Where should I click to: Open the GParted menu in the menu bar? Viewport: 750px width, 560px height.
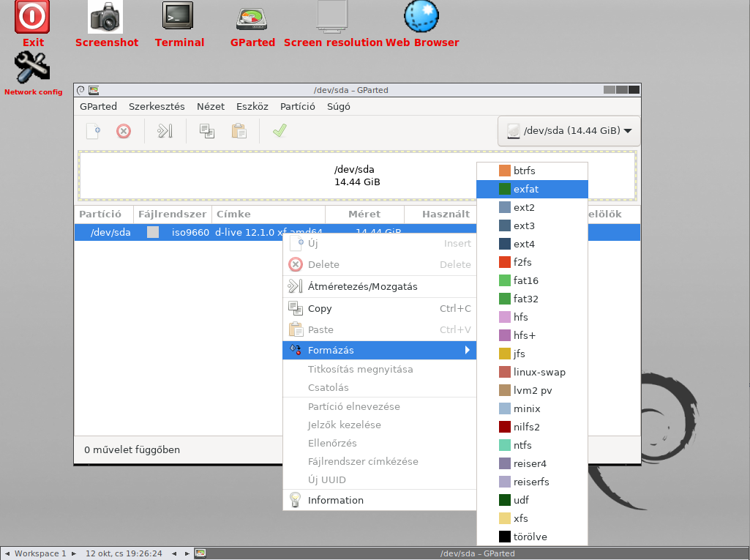[x=98, y=106]
